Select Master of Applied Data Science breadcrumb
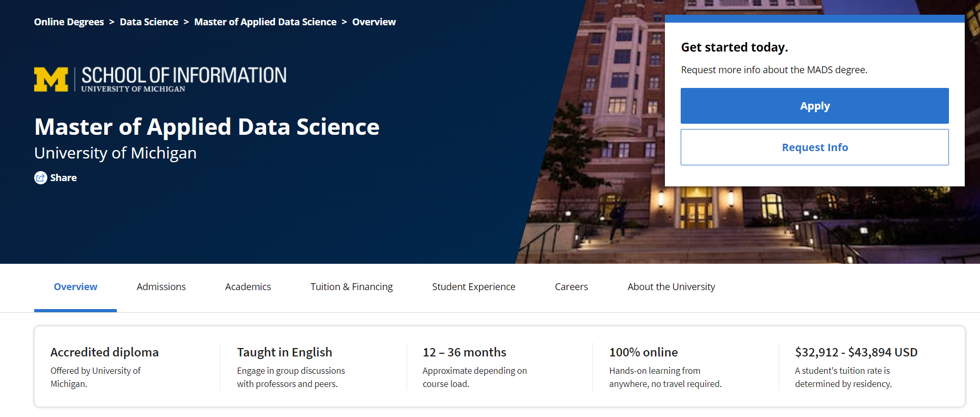The width and height of the screenshot is (980, 417). [265, 22]
